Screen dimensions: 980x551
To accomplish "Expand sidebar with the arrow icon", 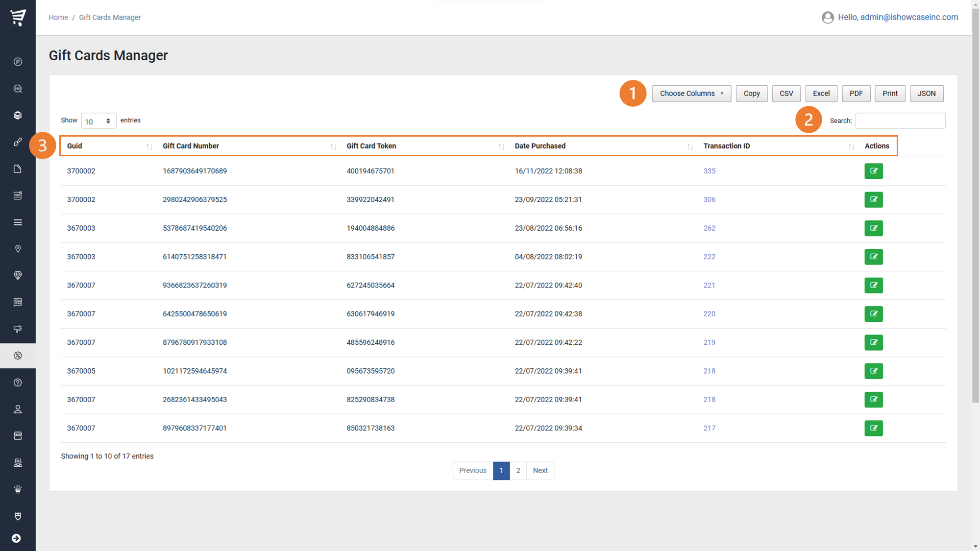I will pyautogui.click(x=16, y=538).
